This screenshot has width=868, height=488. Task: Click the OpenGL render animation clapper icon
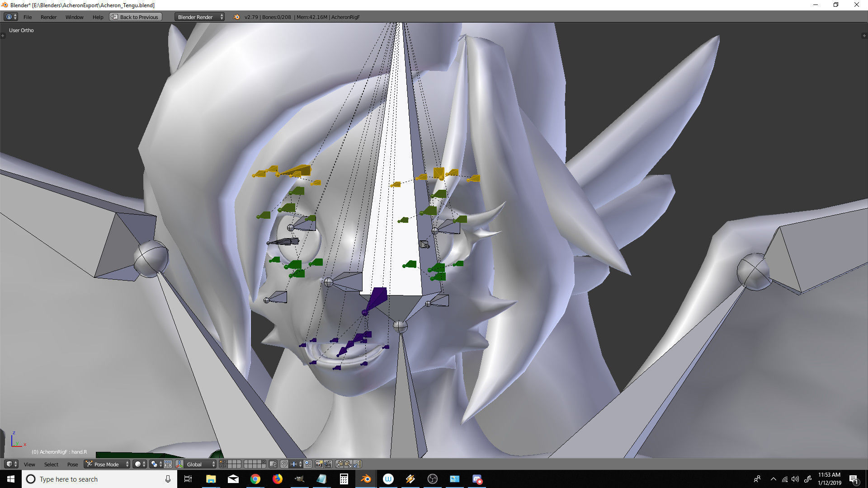328,464
